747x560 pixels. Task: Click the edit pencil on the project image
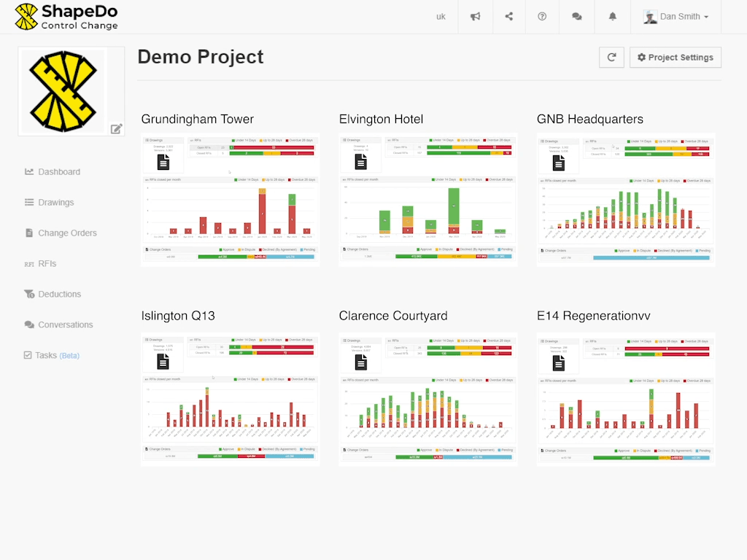click(x=116, y=128)
